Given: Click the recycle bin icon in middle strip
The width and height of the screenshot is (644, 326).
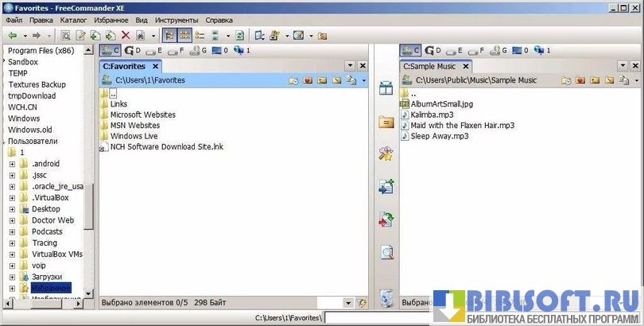Looking at the screenshot, I should pyautogui.click(x=386, y=298).
